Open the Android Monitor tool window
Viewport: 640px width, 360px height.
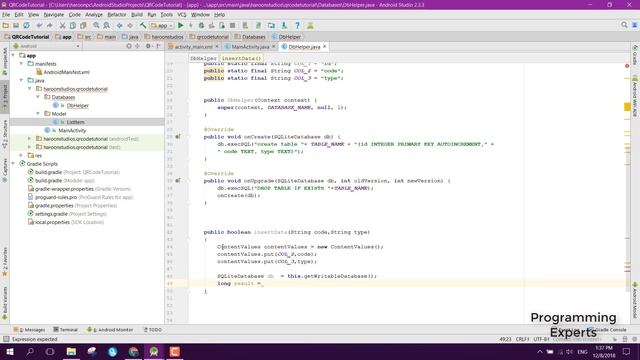pos(110,329)
